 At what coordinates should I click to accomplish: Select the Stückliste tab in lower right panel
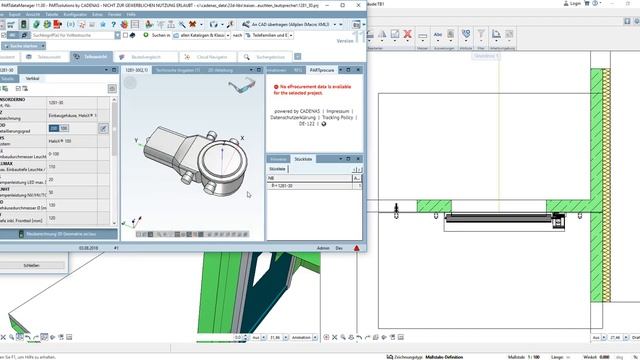tap(303, 159)
